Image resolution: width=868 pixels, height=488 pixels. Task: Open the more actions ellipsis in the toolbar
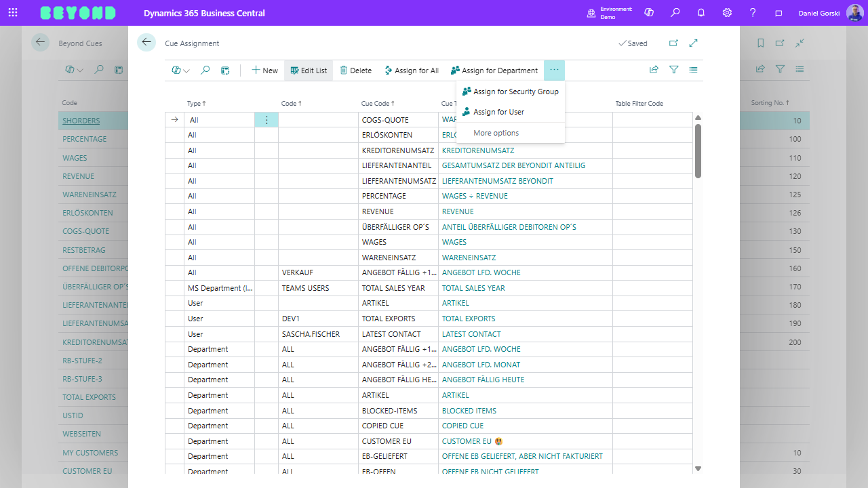554,70
